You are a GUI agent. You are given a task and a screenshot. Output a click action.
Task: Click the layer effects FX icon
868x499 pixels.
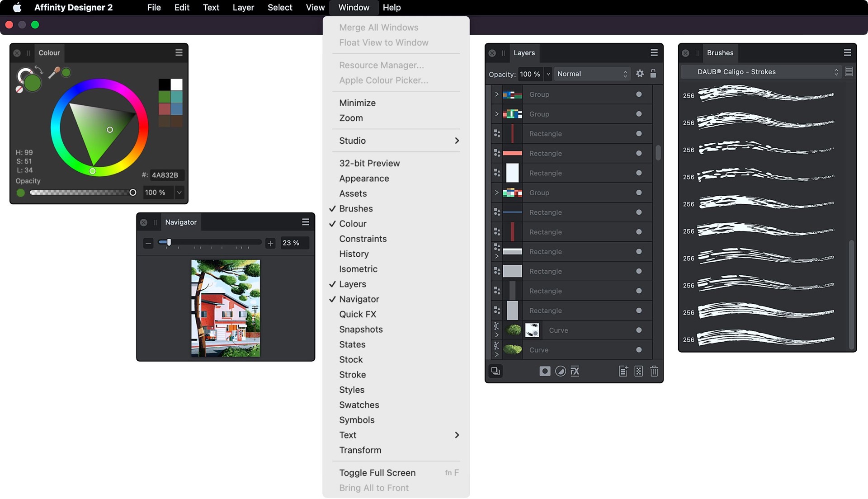point(575,371)
